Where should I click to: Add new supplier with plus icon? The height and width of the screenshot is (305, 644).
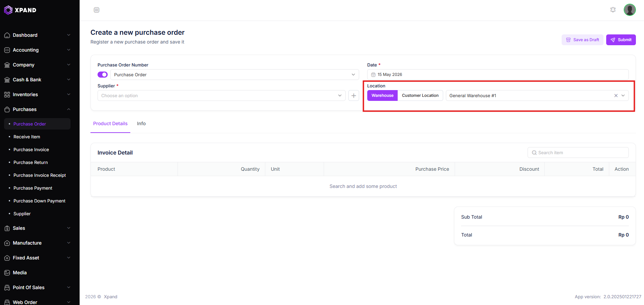pyautogui.click(x=353, y=95)
